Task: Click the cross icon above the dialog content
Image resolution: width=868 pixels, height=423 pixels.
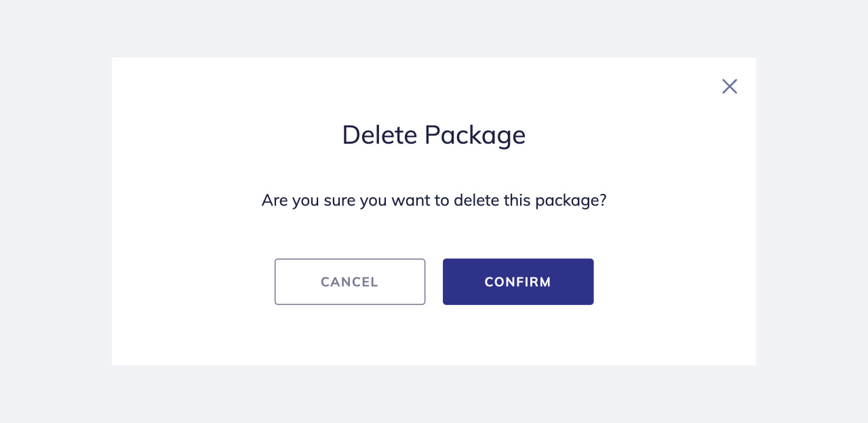Action: pyautogui.click(x=730, y=86)
